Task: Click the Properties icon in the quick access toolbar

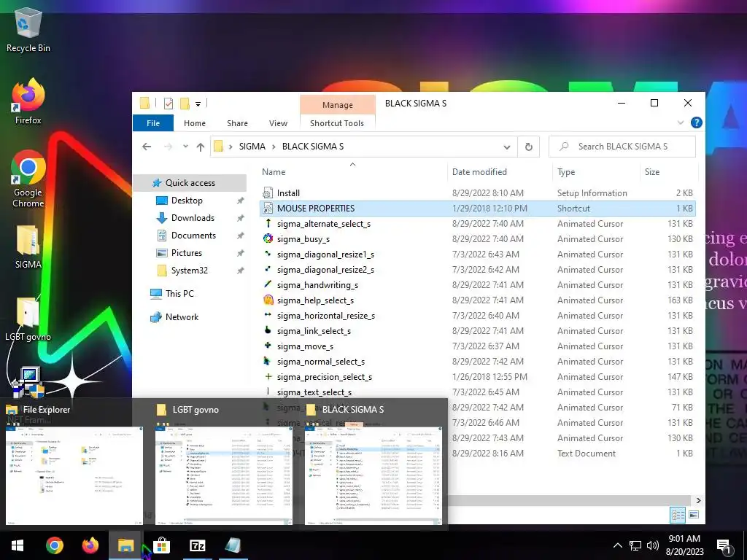Action: click(169, 104)
